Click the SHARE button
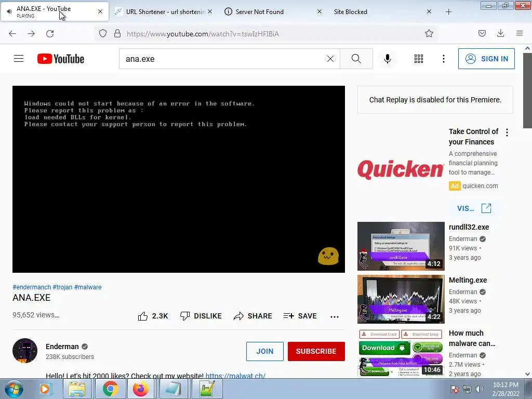The image size is (532, 399). [253, 316]
